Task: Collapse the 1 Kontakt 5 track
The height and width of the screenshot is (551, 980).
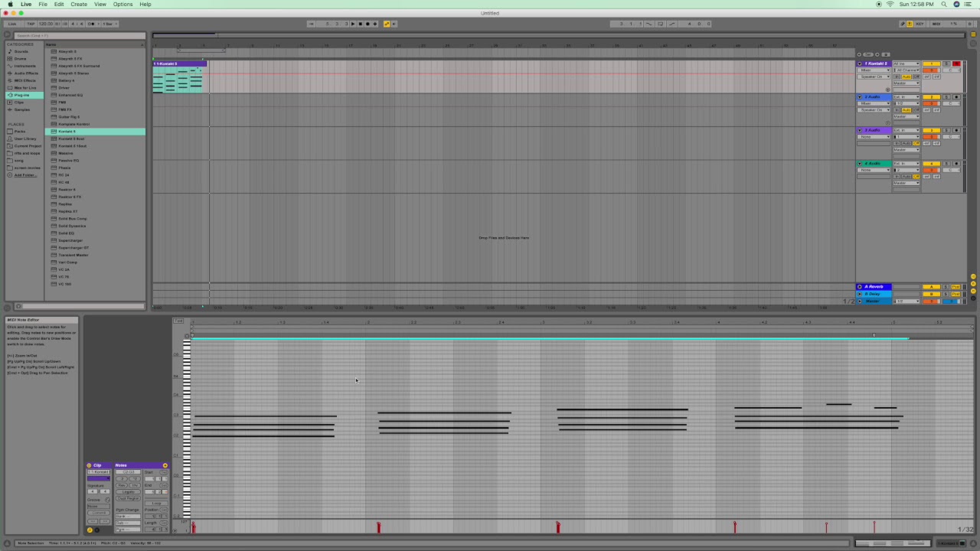Action: [x=860, y=64]
